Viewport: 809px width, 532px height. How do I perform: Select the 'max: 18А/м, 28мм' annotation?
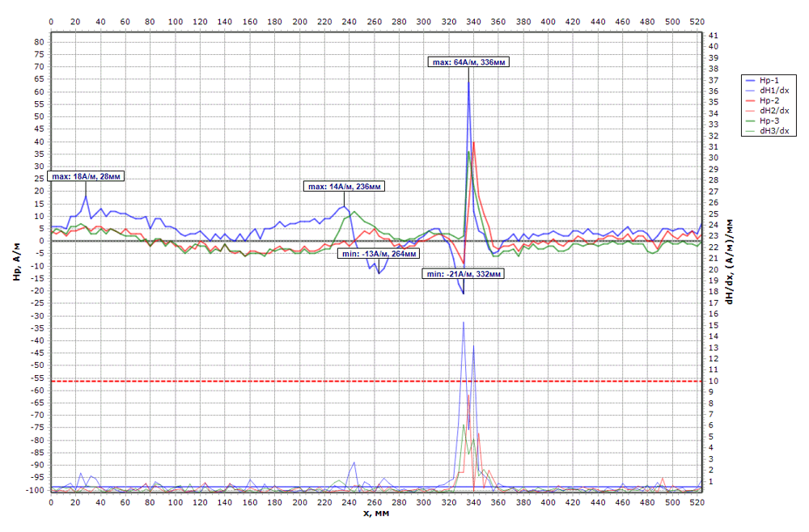point(87,175)
